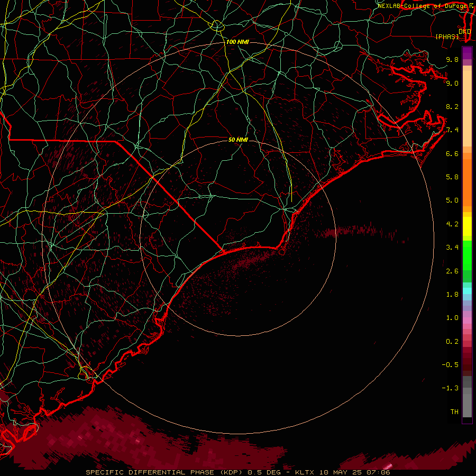Click the 7.4 color scale label
This screenshot has height=476, width=476.
[x=452, y=130]
